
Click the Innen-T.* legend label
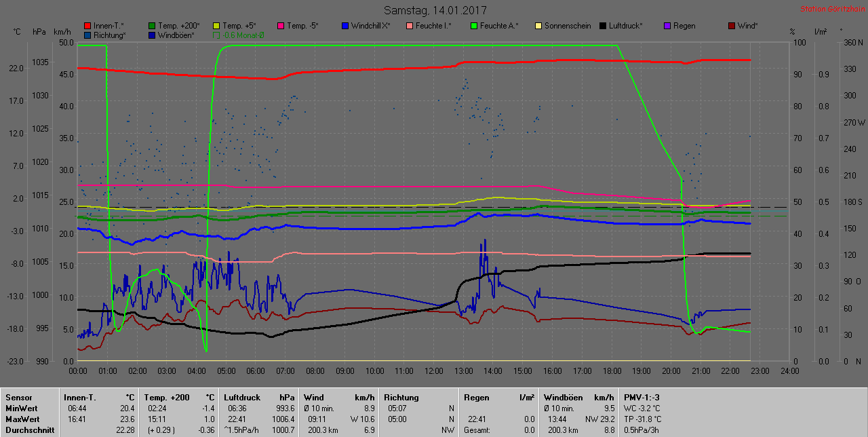108,26
